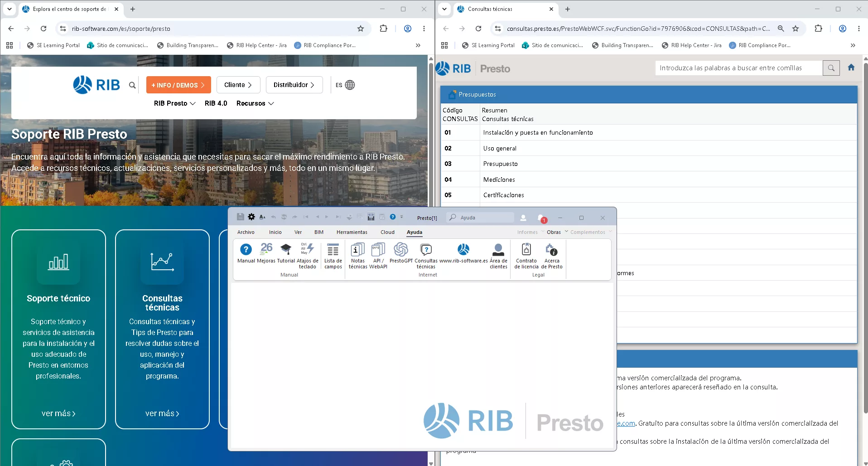Click 'ver más' under Soporte técnico card
The height and width of the screenshot is (466, 868).
[58, 413]
